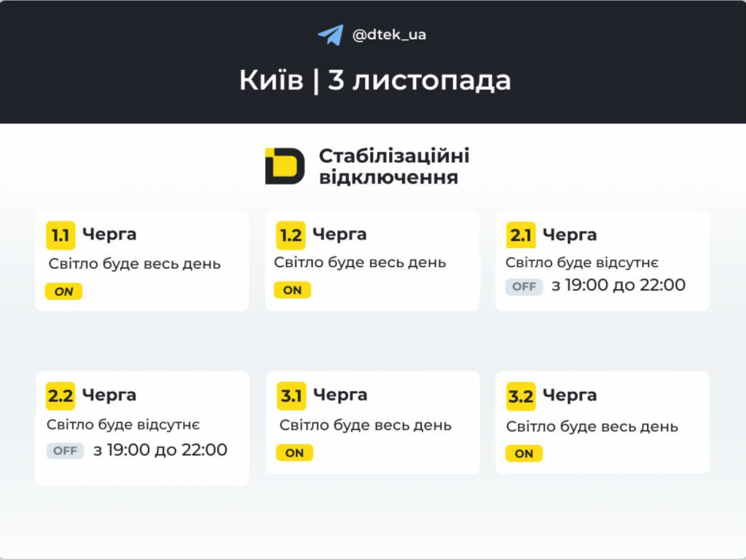This screenshot has width=746, height=560.
Task: Click the OFF badge in queue 2.2
Action: 65,451
